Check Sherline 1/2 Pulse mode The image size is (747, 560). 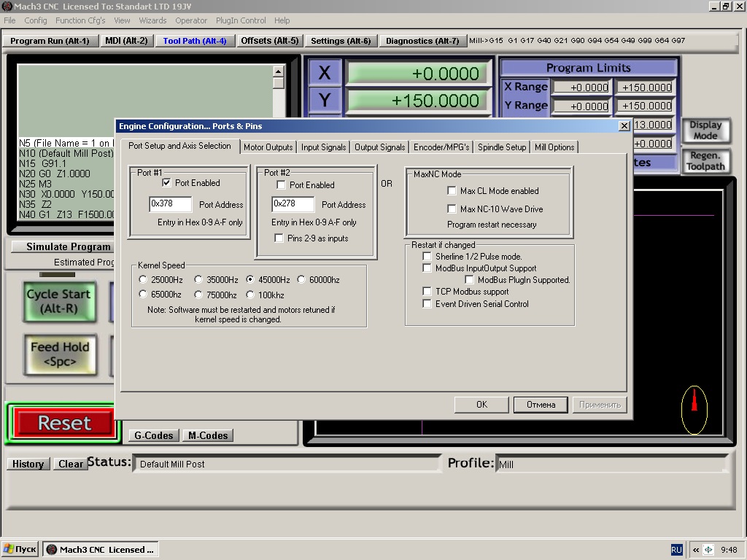pyautogui.click(x=427, y=257)
